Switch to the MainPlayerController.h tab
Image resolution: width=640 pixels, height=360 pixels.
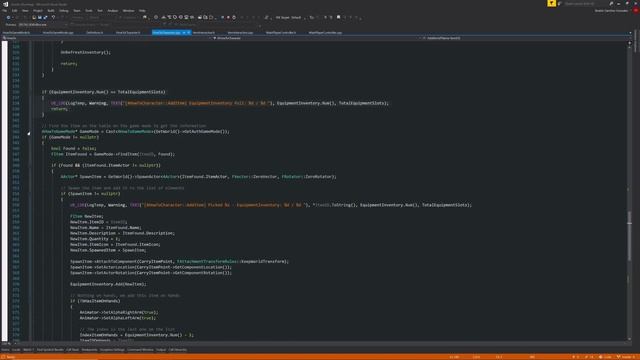281,32
